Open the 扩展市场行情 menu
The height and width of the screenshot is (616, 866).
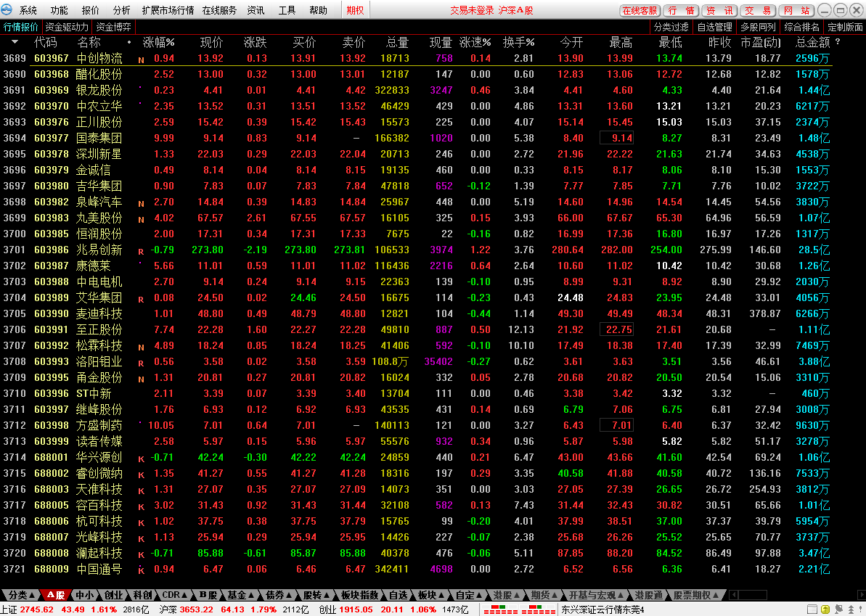pyautogui.click(x=168, y=10)
